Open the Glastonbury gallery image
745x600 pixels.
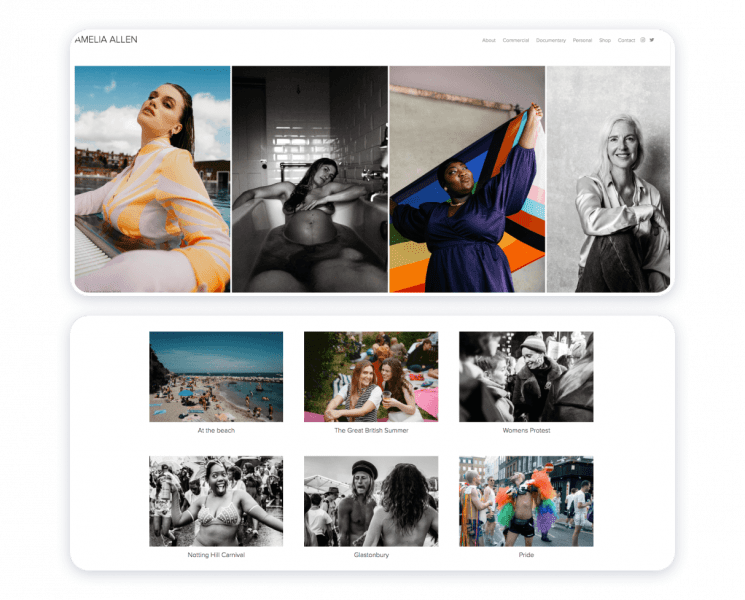point(371,501)
